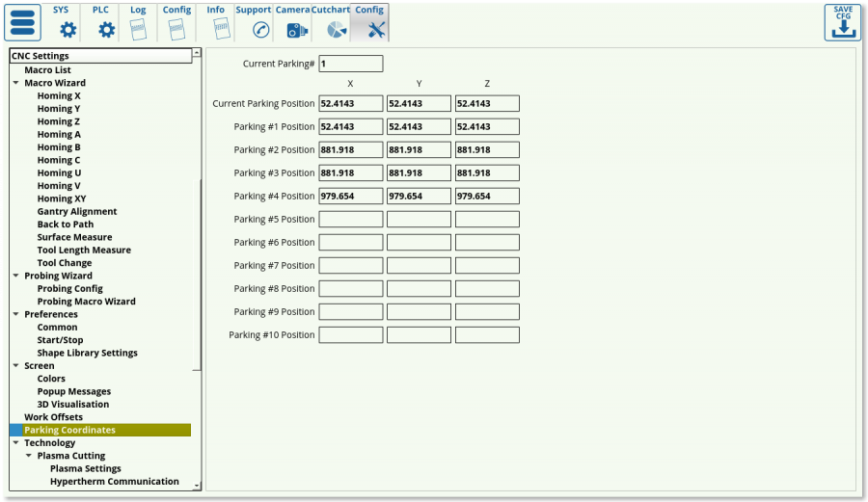Click the CNC Settings tree header
The width and height of the screenshot is (868, 502).
100,56
